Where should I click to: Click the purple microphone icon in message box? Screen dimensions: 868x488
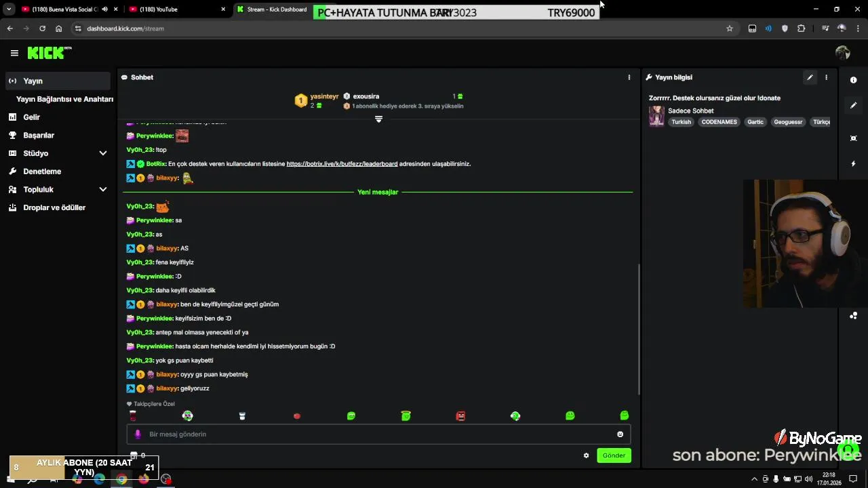pos(138,434)
